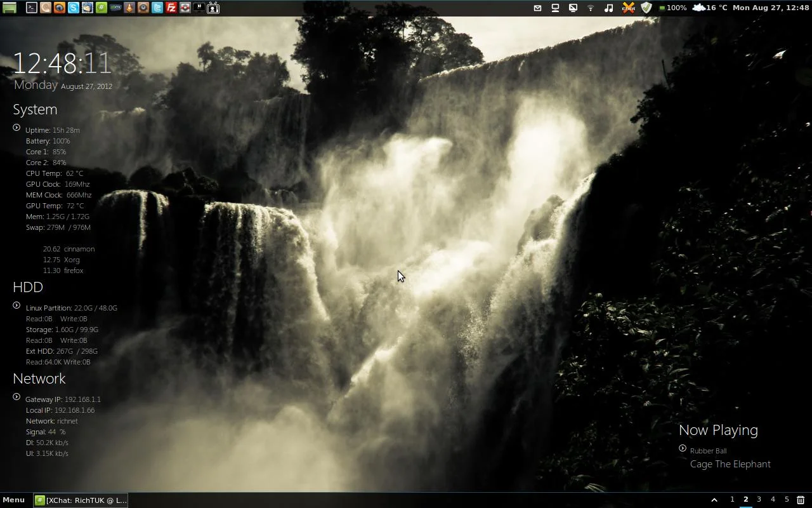Click the "20.62 cinnamon" process entry
The width and height of the screenshot is (812, 508).
(x=69, y=249)
